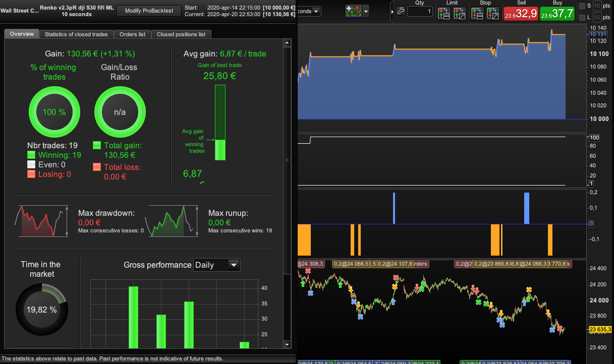Click the red Sell price button
Image resolution: width=614 pixels, height=364 pixels.
coord(521,14)
